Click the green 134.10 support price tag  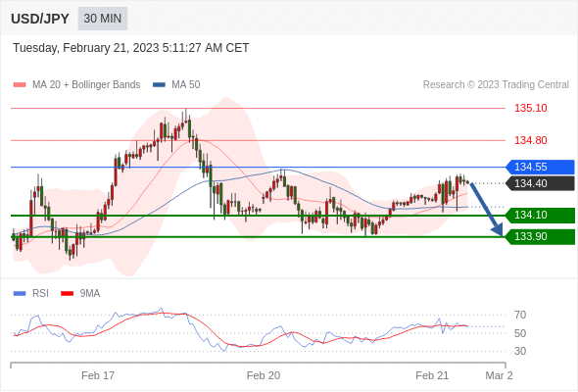tap(540, 215)
